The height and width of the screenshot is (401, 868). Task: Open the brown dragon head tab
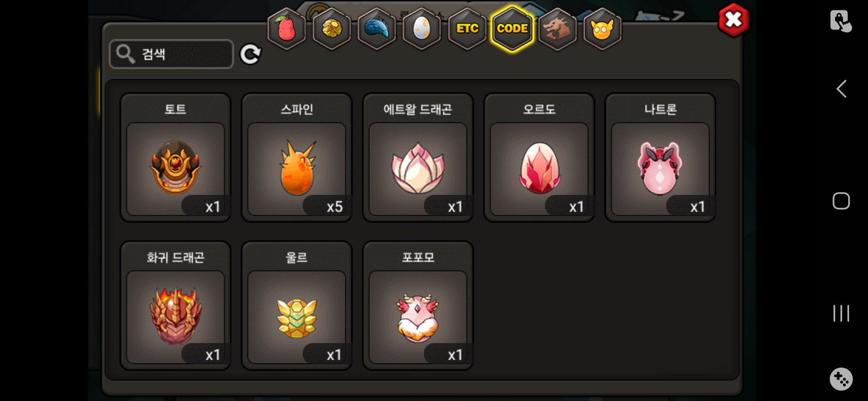(x=557, y=29)
